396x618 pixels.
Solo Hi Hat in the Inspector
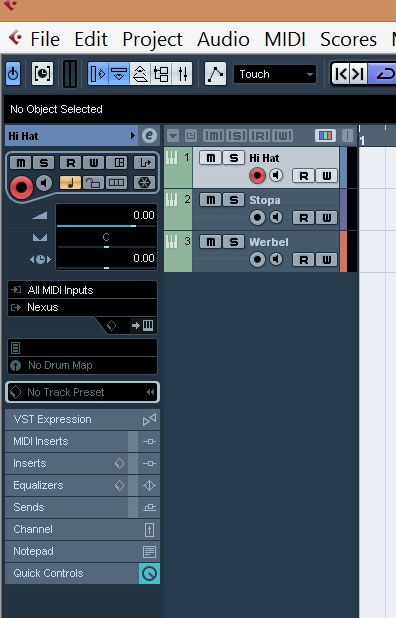44,162
